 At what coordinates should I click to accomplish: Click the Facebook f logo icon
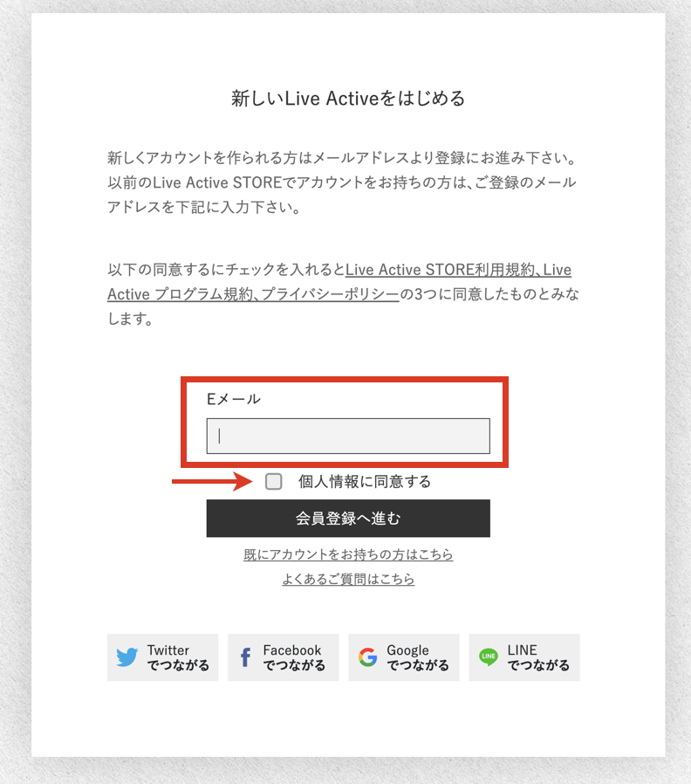[x=245, y=657]
